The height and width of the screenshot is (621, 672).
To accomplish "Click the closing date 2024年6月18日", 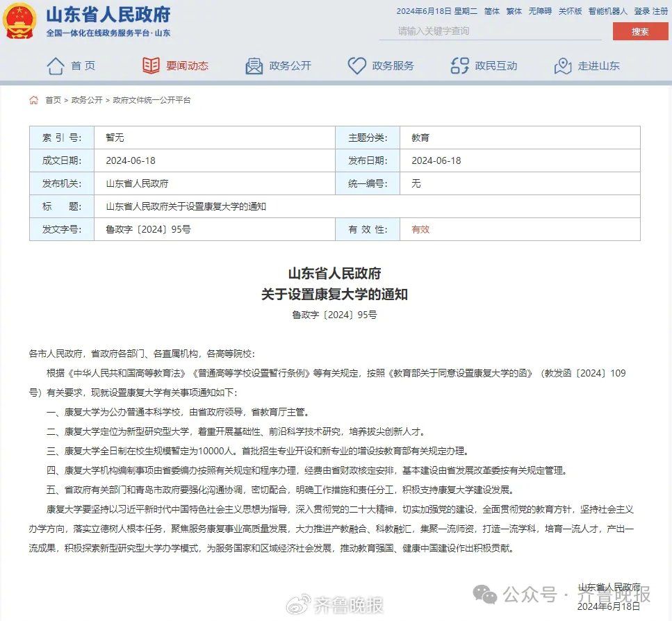I will tap(609, 606).
